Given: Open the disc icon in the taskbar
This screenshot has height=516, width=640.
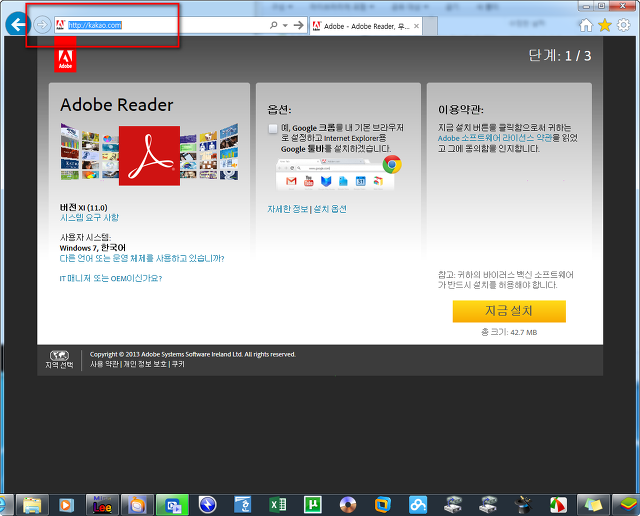Looking at the screenshot, I should (x=348, y=505).
